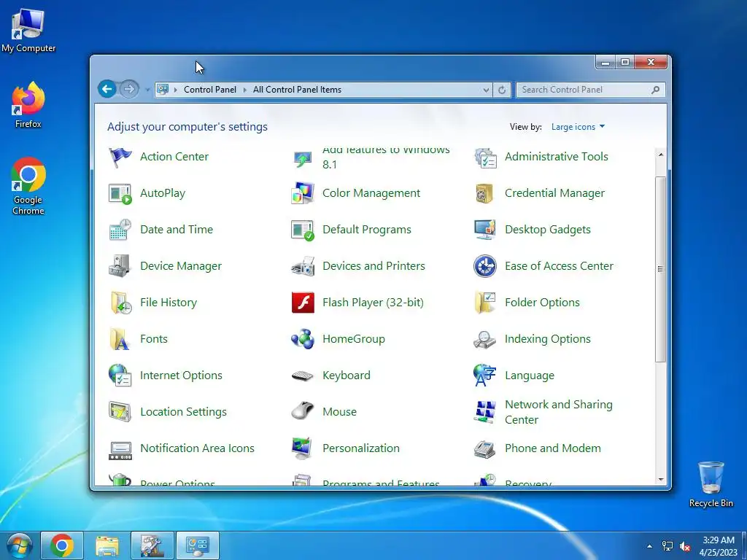Click the address bar Control Panel icon
Image resolution: width=747 pixels, height=560 pixels.
coord(163,90)
